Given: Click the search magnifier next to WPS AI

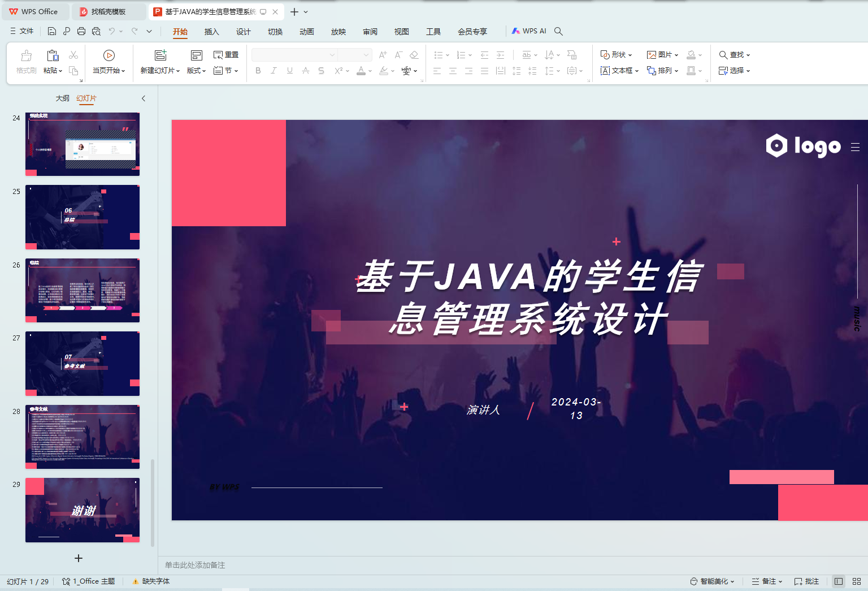Looking at the screenshot, I should point(558,31).
